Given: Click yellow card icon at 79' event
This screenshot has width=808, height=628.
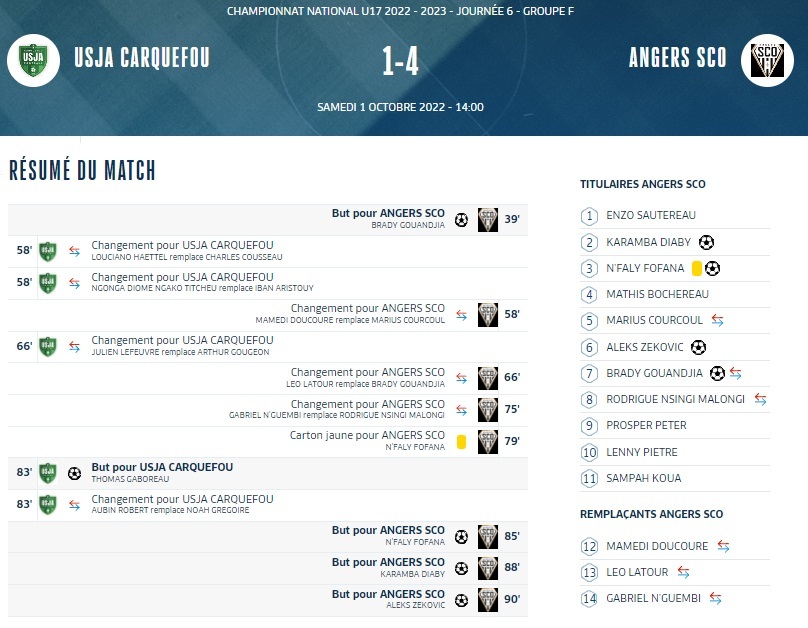Looking at the screenshot, I should coord(461,442).
